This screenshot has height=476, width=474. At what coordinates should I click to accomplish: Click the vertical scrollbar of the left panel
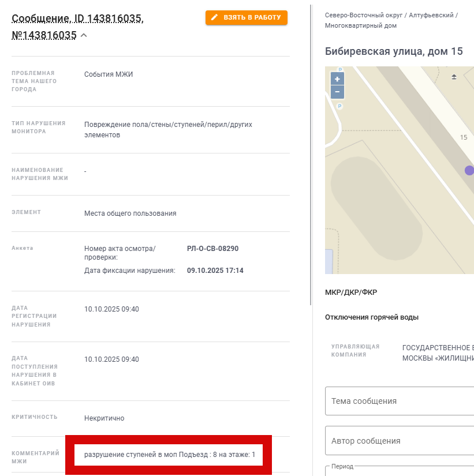[311, 155]
